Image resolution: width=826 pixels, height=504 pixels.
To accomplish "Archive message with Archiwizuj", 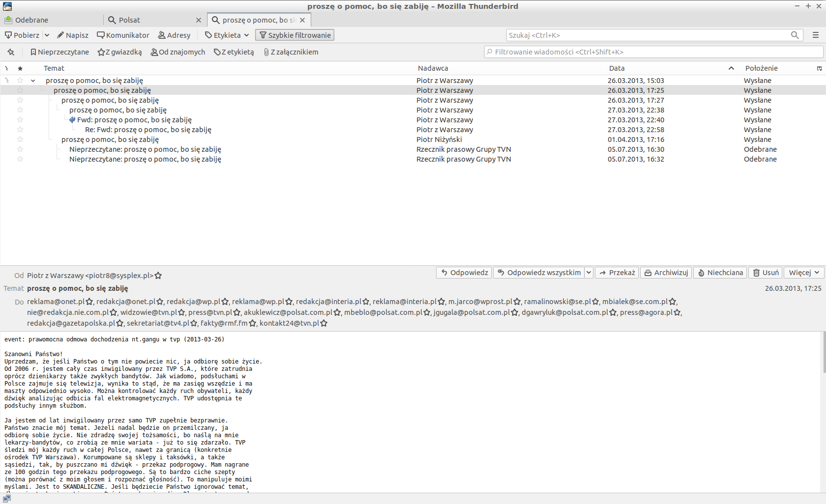I will pyautogui.click(x=666, y=273).
